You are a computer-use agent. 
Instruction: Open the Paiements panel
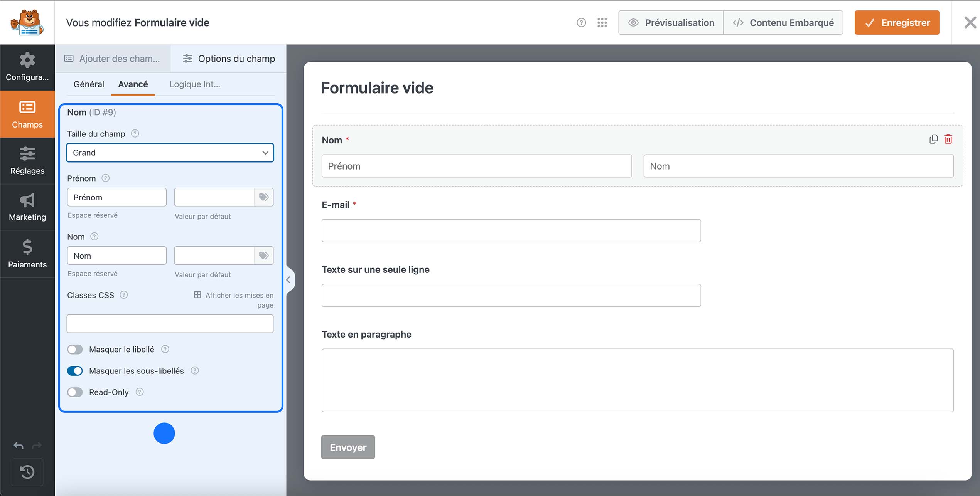point(27,254)
